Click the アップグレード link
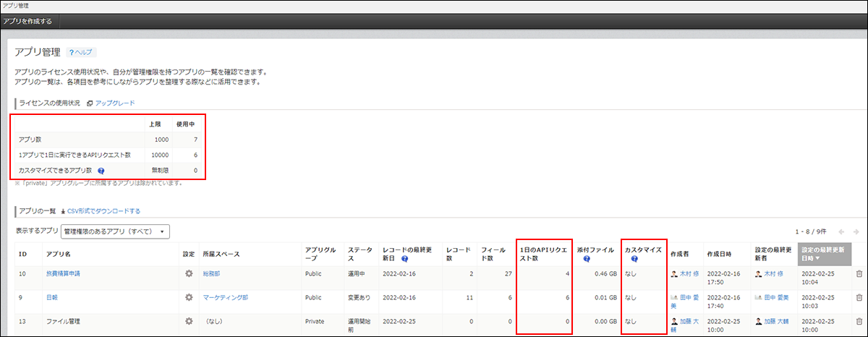Screen dimensions: 868x337 pos(114,103)
